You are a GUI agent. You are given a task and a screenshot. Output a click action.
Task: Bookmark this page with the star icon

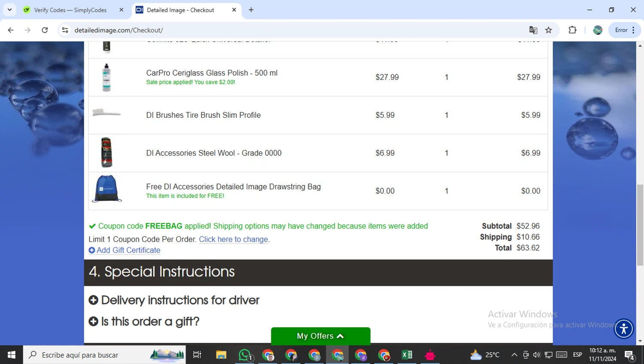tap(549, 30)
